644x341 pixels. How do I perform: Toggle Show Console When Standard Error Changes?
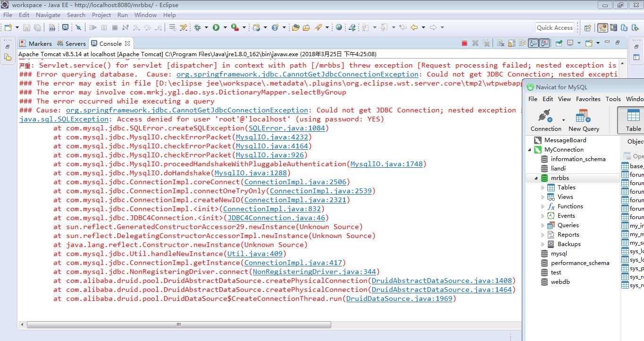[x=544, y=43]
